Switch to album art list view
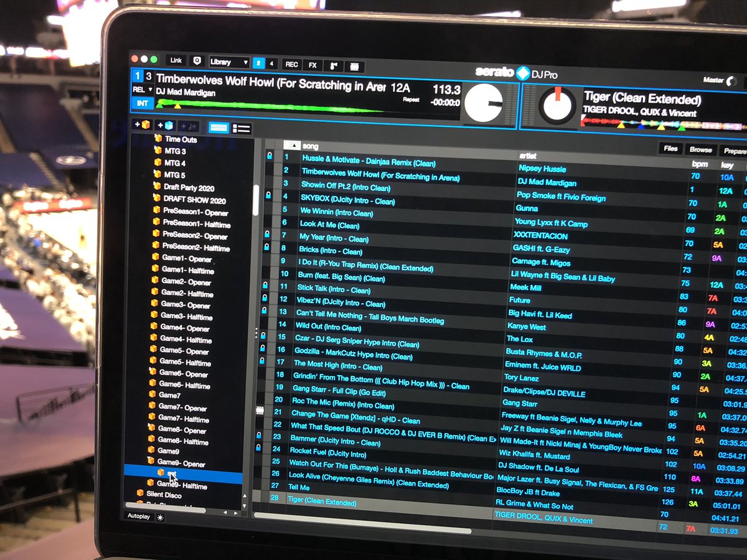 242,129
